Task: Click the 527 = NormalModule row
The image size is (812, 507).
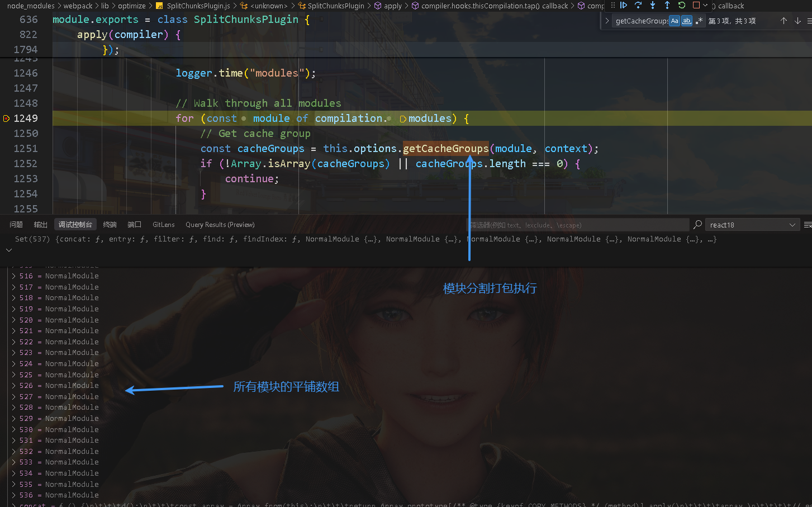Action: (59, 397)
